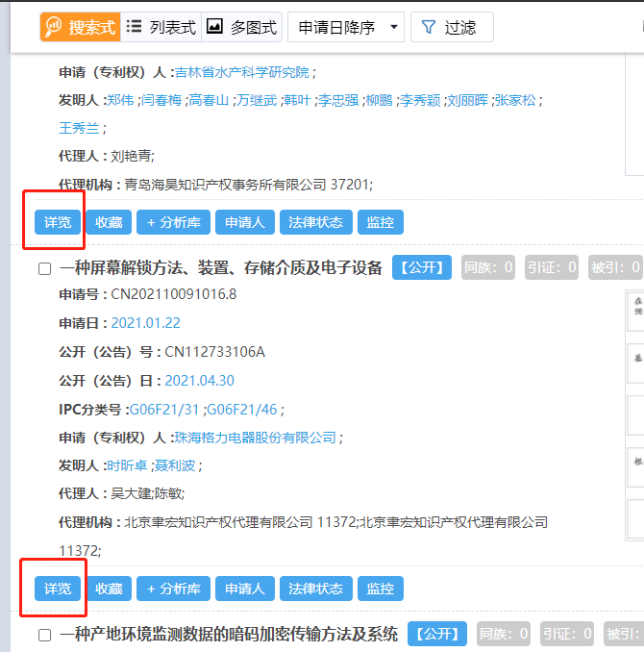Open inventor link 万继武

click(257, 100)
